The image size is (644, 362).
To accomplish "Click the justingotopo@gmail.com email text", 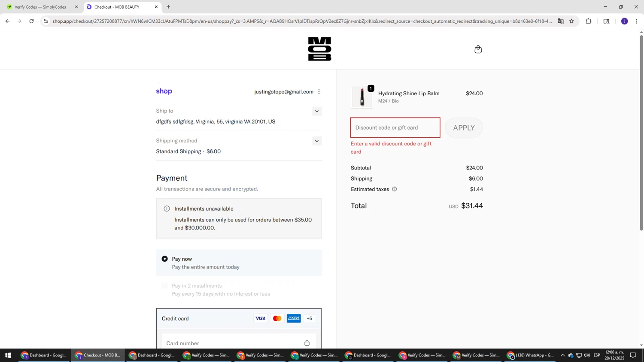I will pyautogui.click(x=284, y=92).
